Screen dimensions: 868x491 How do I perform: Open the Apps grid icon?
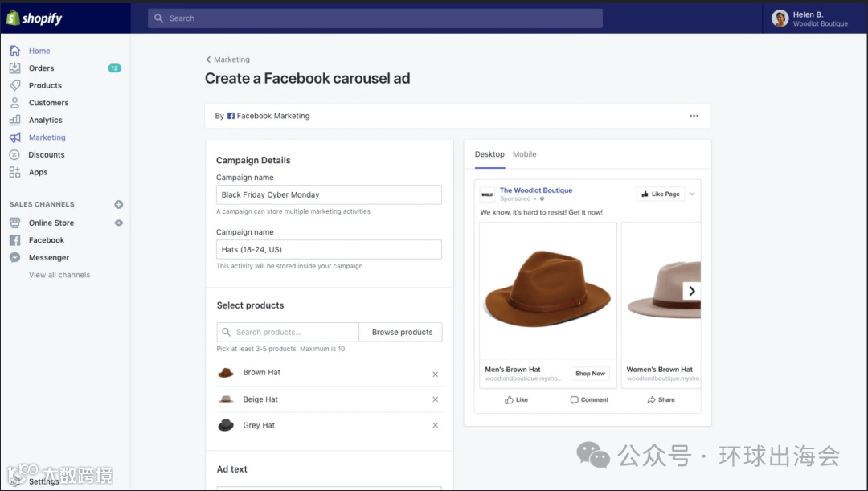(15, 172)
